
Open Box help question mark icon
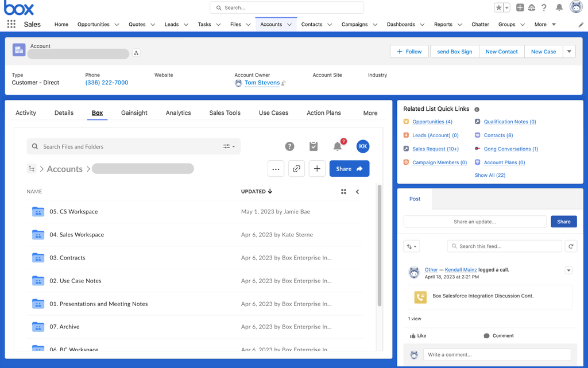(289, 146)
